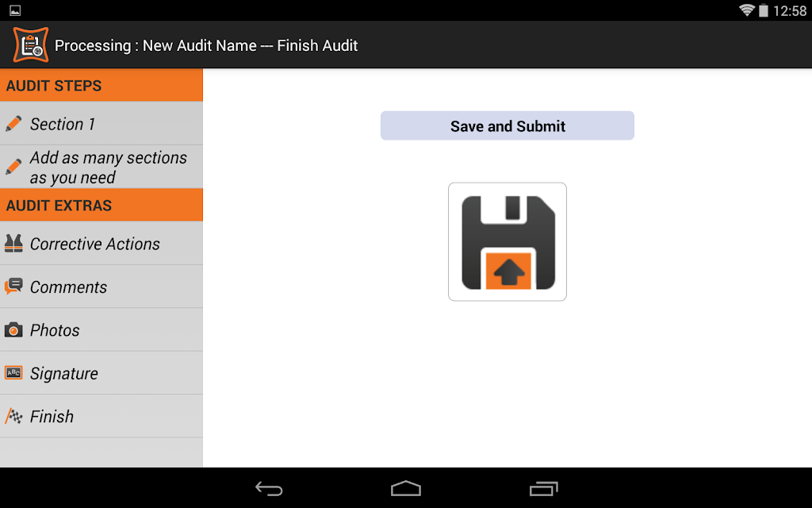The height and width of the screenshot is (508, 812).
Task: Click the AUDIT STEPS header
Action: click(101, 85)
